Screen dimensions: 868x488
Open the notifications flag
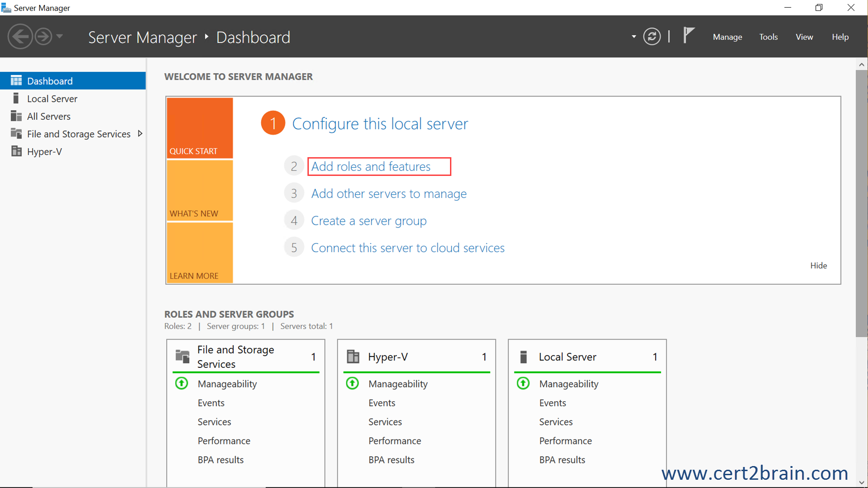click(689, 36)
